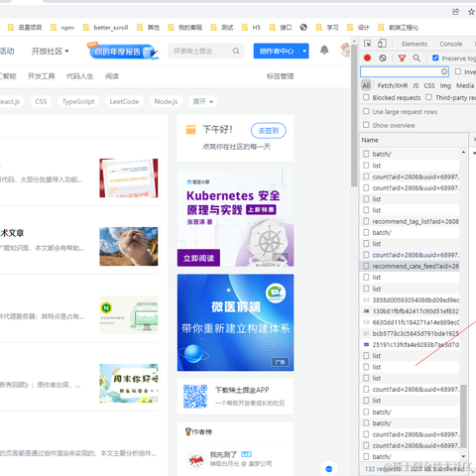Enable Use large request rows
The width and height of the screenshot is (476, 476).
point(366,111)
